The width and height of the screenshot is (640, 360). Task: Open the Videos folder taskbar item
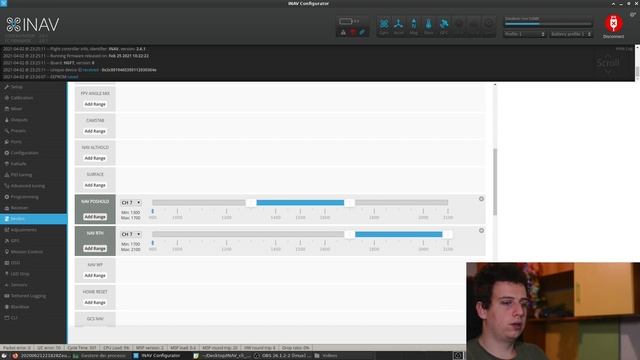(327, 356)
